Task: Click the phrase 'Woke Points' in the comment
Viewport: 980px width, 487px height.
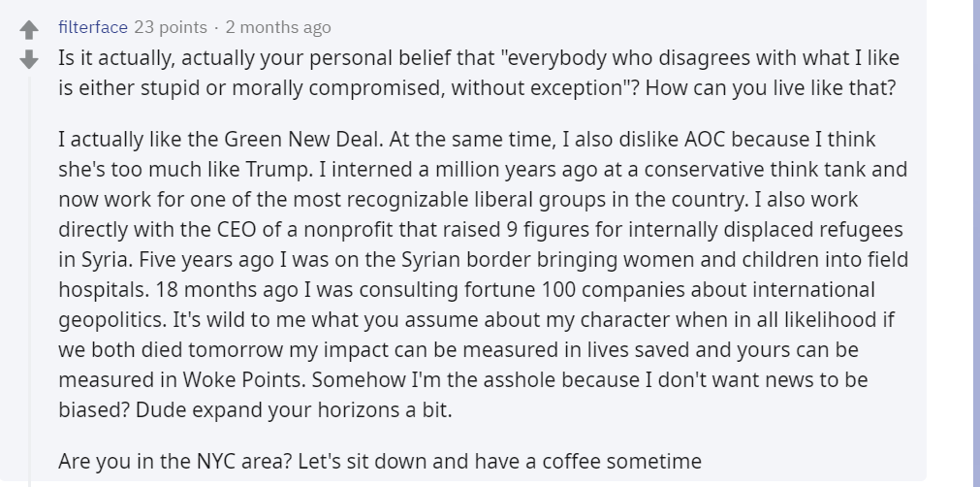Action: tap(243, 379)
